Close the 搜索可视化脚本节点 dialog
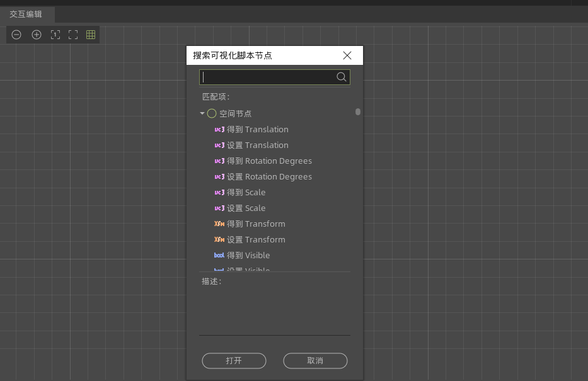Screen dimensions: 588x381 pyautogui.click(x=347, y=55)
